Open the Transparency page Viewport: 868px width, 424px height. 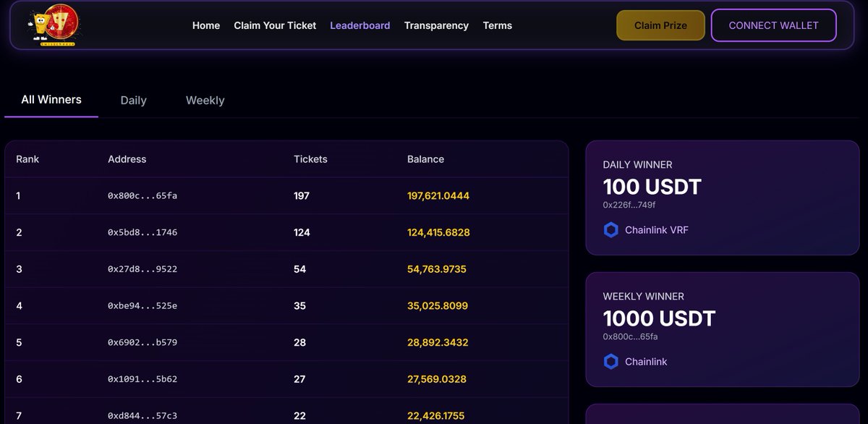point(436,25)
